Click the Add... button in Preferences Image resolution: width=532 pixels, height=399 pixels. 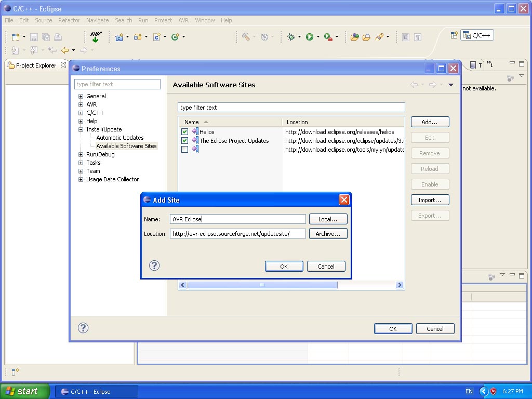point(430,122)
